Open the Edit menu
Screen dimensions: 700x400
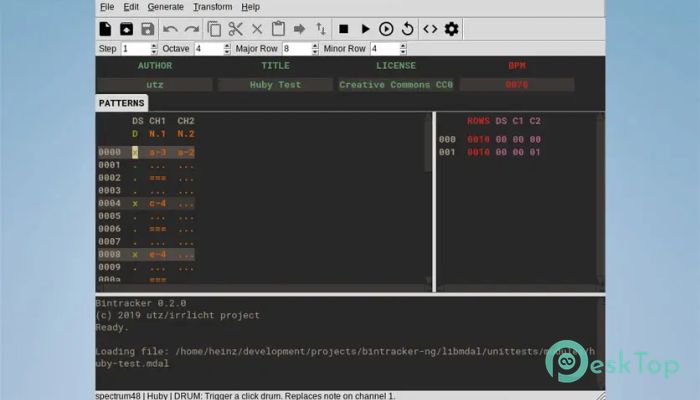pos(131,7)
